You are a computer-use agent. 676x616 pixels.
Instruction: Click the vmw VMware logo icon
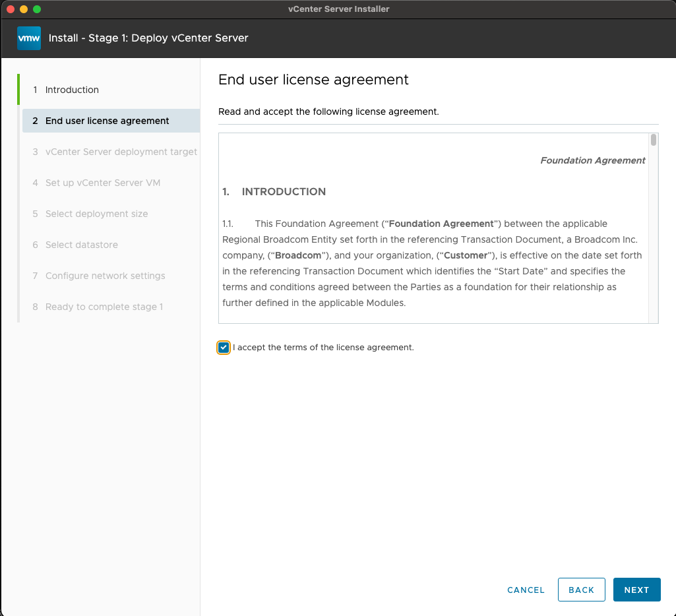tap(29, 38)
